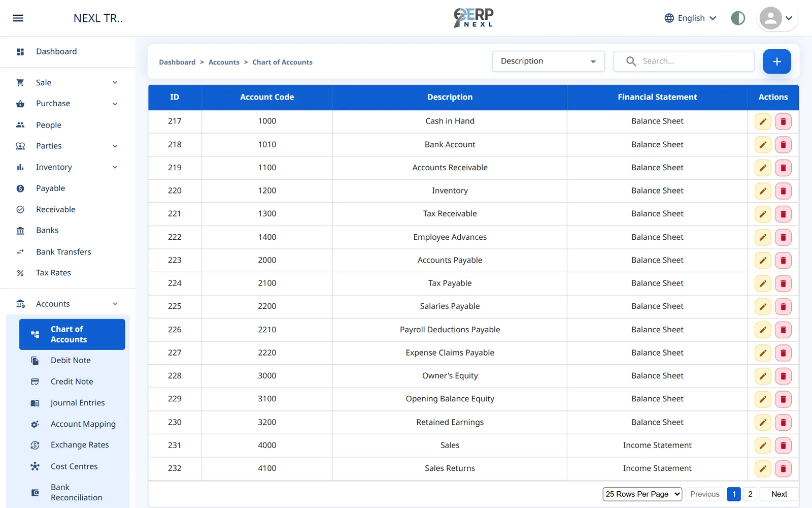Open Bank Transfers from sidebar
Viewport: 812px width, 508px height.
click(67, 251)
